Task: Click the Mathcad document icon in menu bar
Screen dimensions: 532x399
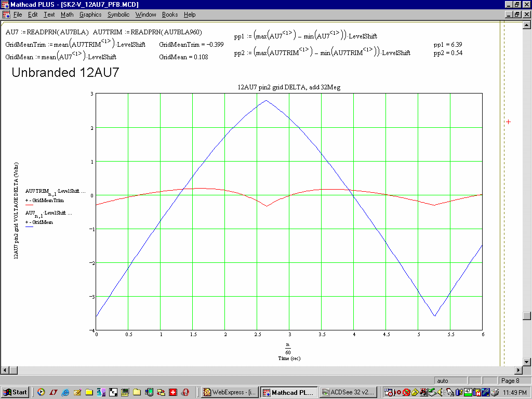Action: coord(6,15)
